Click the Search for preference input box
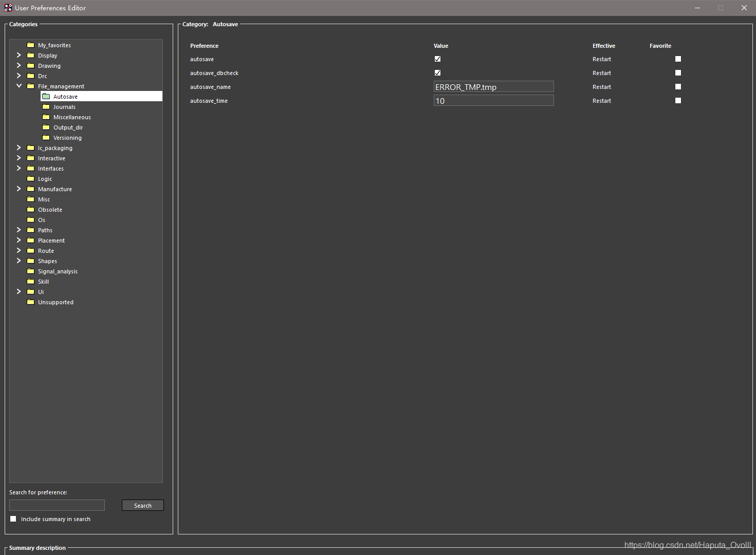The height and width of the screenshot is (555, 756). tap(57, 506)
